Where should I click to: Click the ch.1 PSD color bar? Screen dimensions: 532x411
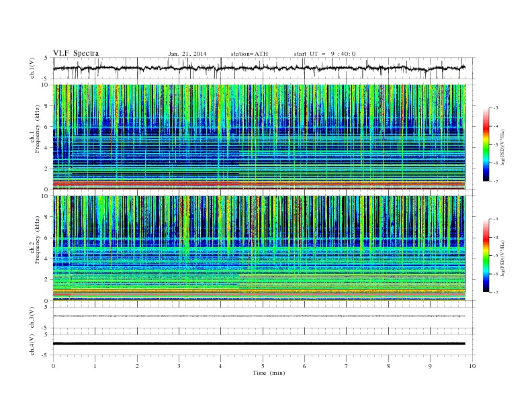[x=486, y=144]
